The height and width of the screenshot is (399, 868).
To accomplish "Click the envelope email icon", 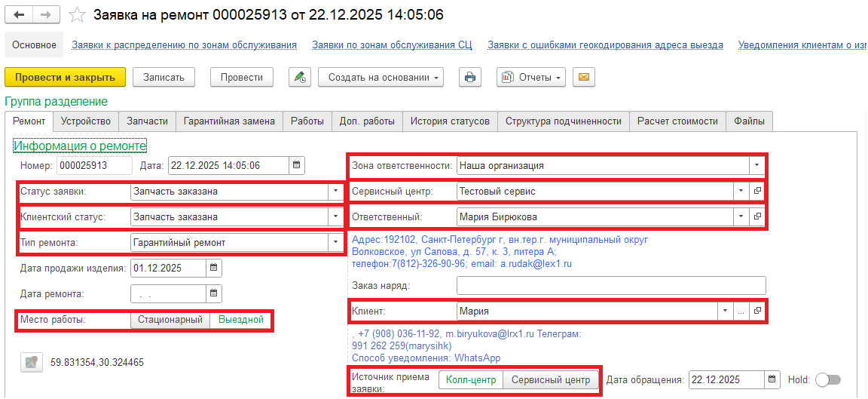I will [x=584, y=77].
